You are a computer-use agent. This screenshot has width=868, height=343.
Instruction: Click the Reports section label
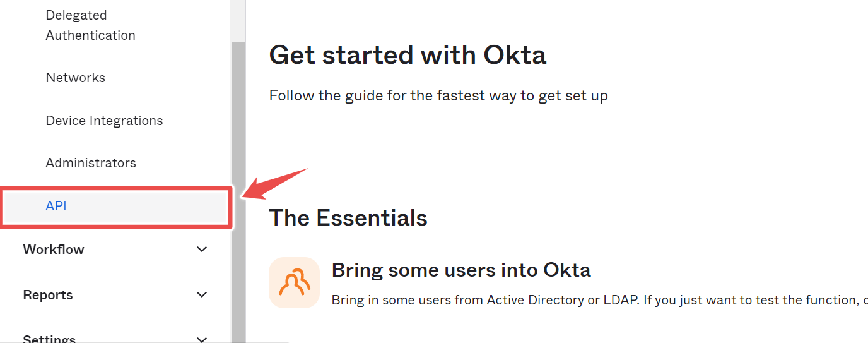click(48, 295)
